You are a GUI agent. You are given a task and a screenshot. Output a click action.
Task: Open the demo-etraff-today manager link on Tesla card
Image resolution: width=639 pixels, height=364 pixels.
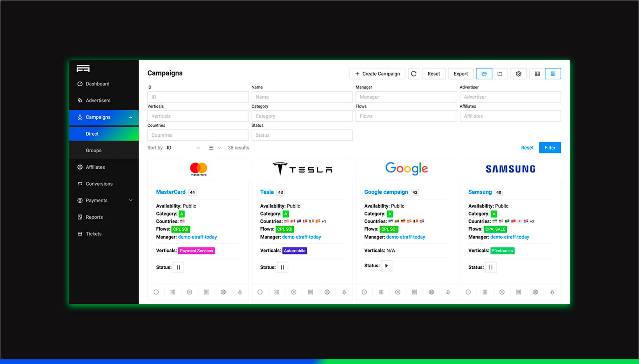pyautogui.click(x=301, y=237)
